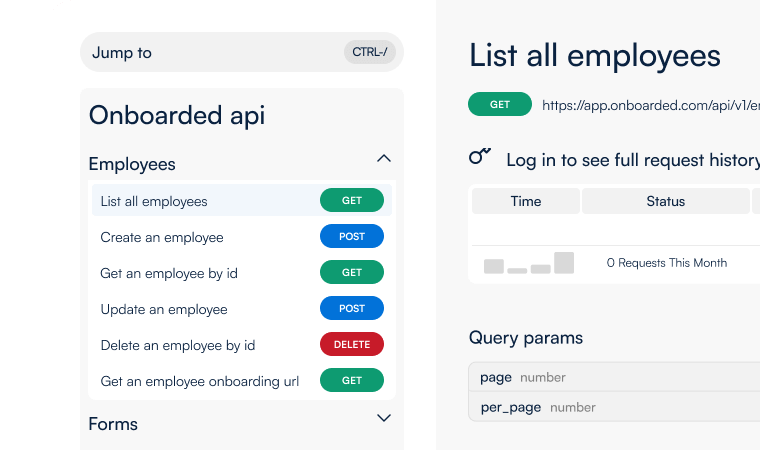This screenshot has height=450, width=760.
Task: Click the 0 Requests This Month text
Action: [x=667, y=263]
